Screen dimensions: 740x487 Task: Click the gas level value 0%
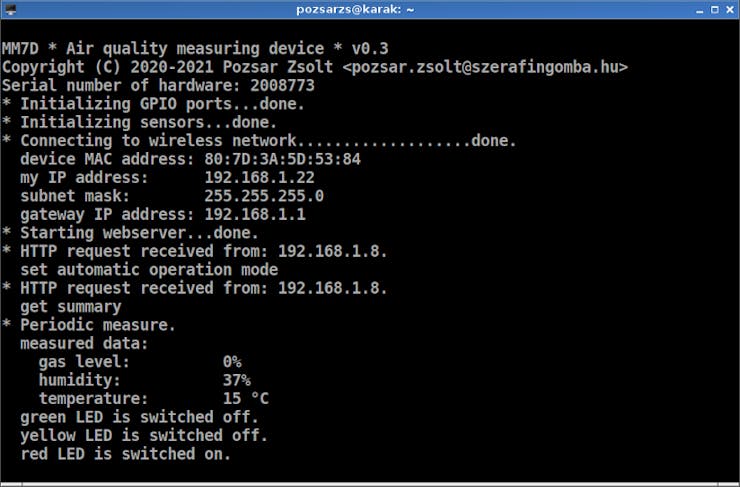pos(232,361)
